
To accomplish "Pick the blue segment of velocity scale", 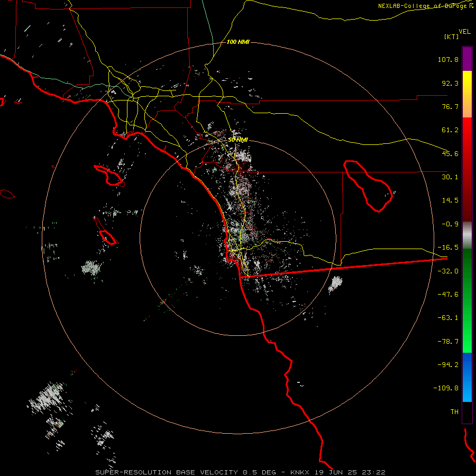I will click(467, 377).
